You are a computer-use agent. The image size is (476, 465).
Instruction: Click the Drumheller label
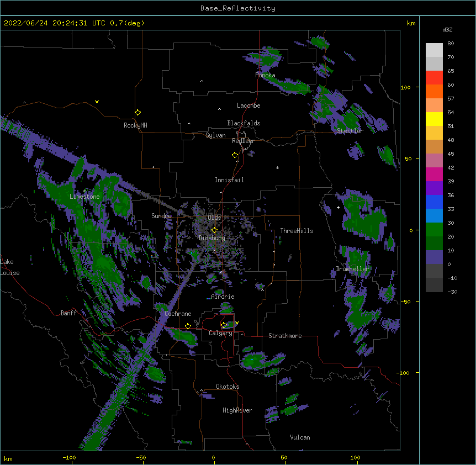352,269
